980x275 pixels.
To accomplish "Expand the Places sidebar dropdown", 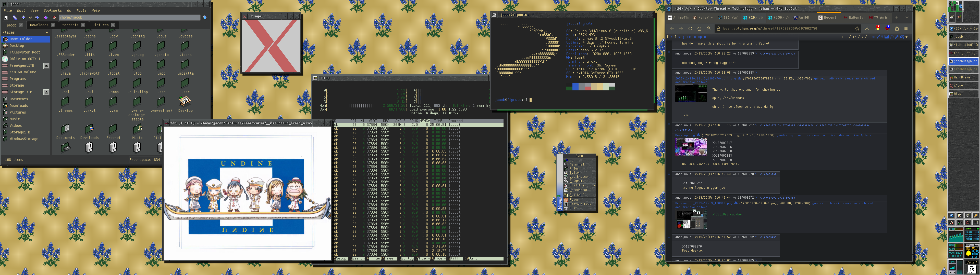I will coord(47,33).
